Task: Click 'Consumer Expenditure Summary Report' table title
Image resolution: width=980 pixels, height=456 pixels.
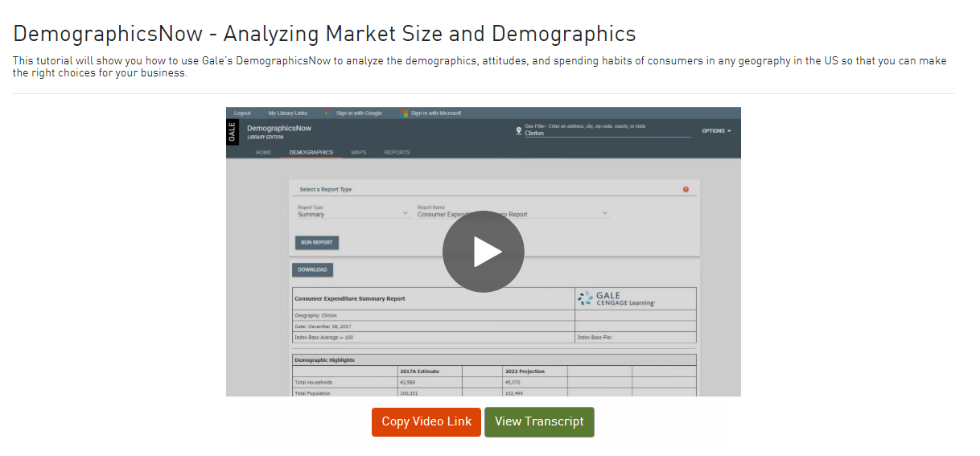Action: click(350, 298)
